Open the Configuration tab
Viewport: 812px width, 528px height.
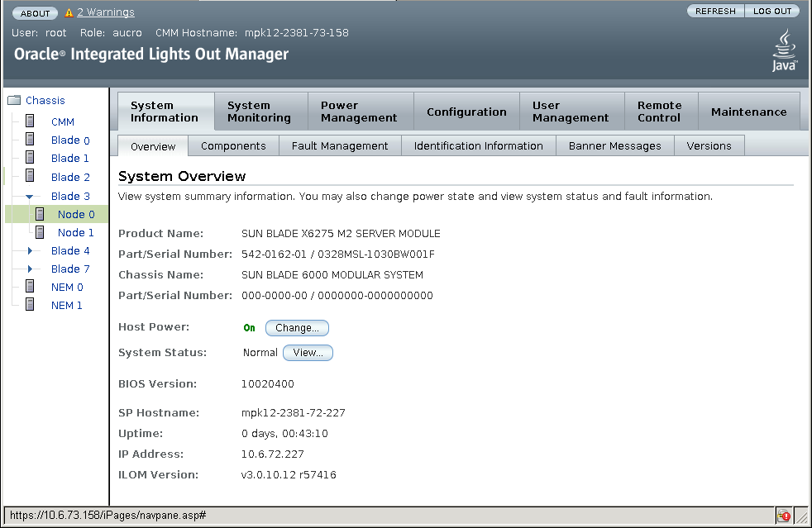click(466, 112)
